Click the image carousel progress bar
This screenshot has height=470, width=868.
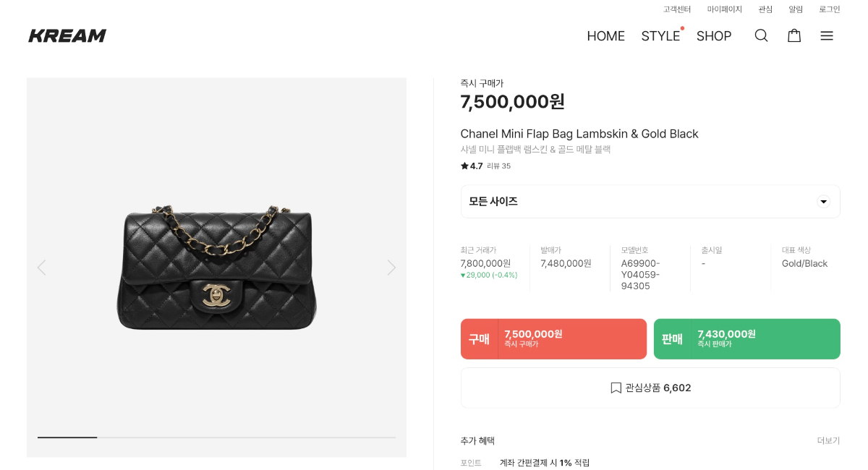216,437
